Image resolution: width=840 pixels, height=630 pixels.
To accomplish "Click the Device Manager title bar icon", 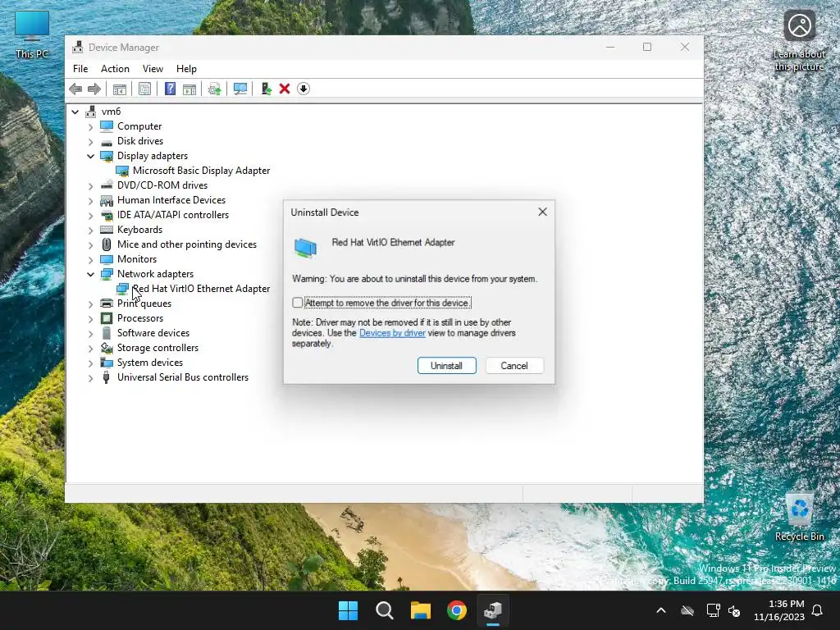I will coord(78,47).
